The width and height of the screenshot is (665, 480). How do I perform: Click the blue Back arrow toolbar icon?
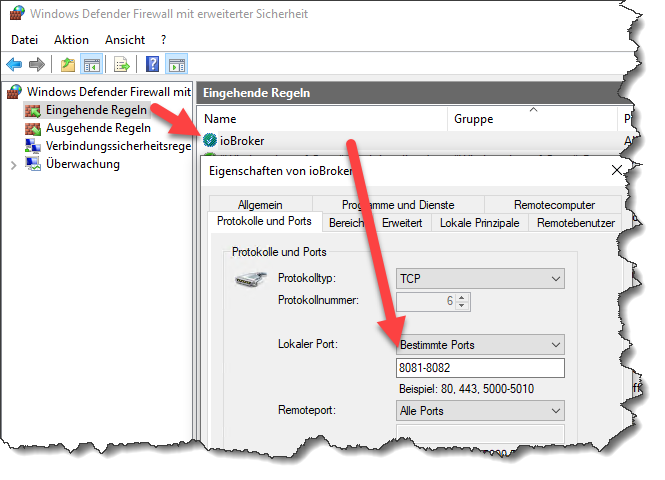tap(14, 65)
